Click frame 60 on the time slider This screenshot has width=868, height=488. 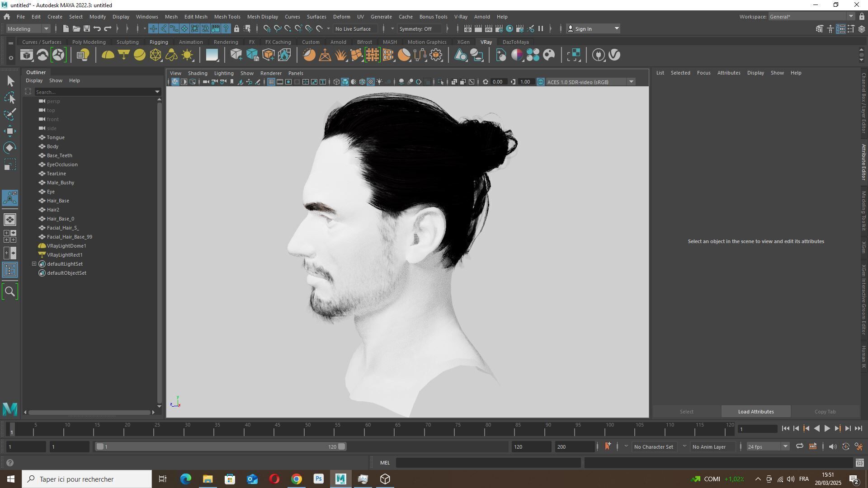coord(368,429)
